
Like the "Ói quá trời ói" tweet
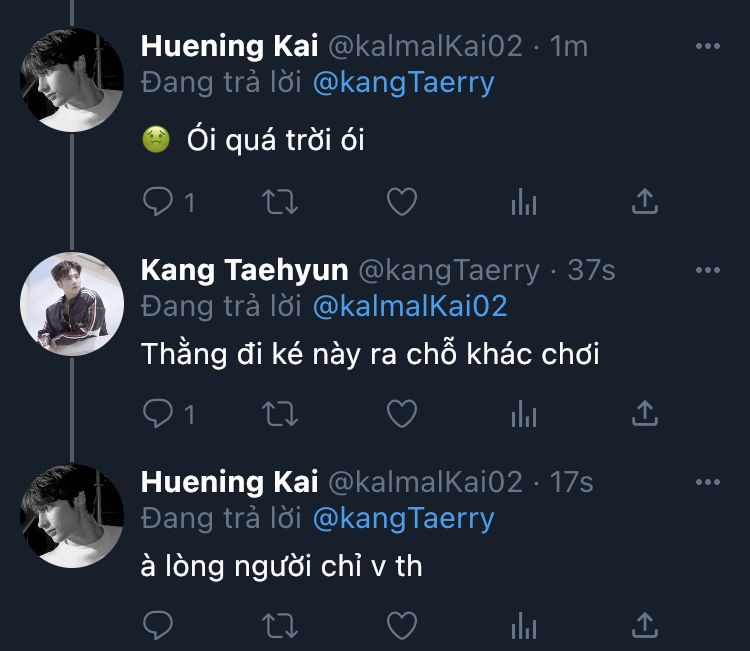coord(401,202)
